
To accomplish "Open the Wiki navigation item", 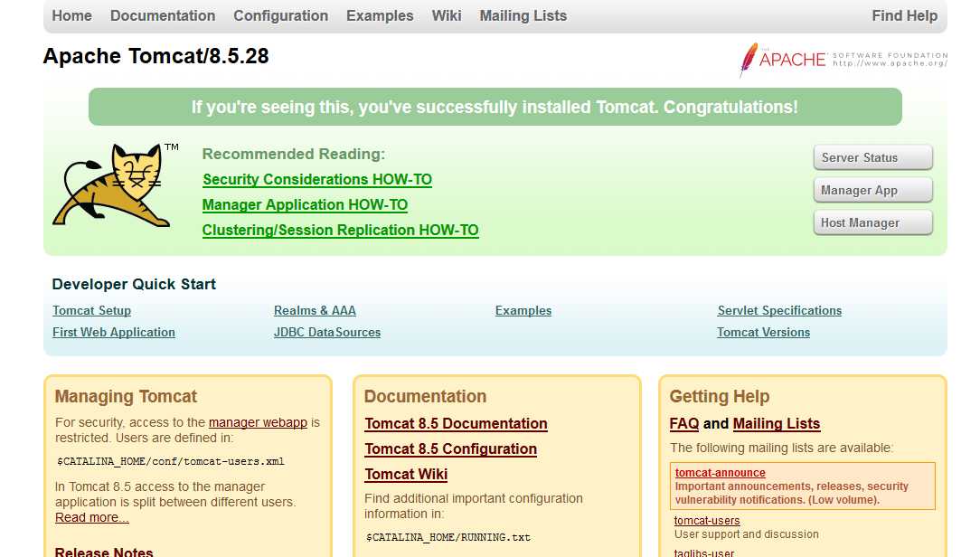I will [x=447, y=15].
